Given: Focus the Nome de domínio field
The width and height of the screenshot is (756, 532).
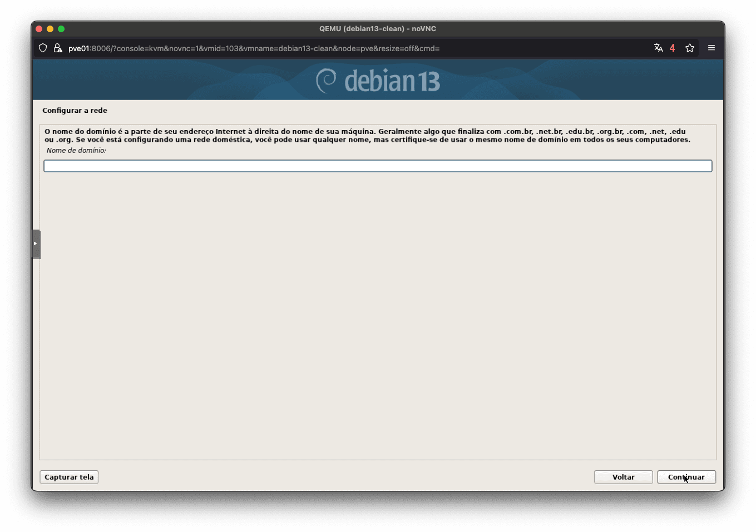Looking at the screenshot, I should tap(378, 166).
